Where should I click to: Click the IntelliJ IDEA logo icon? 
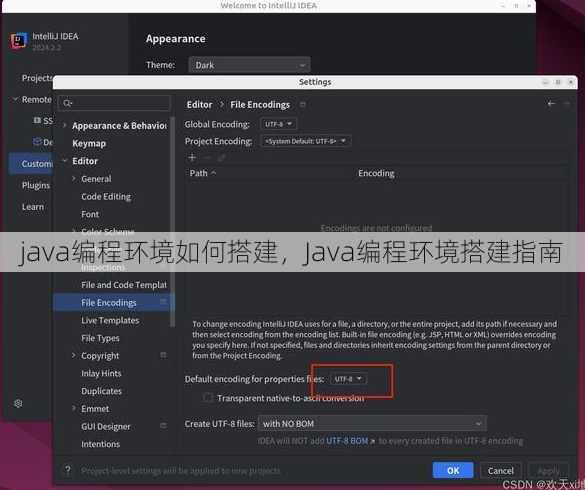(19, 40)
